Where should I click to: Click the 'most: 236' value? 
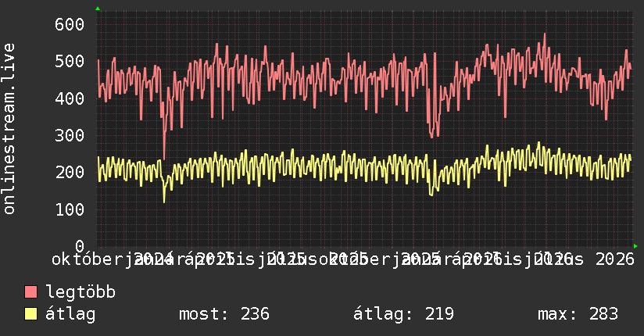tap(224, 314)
